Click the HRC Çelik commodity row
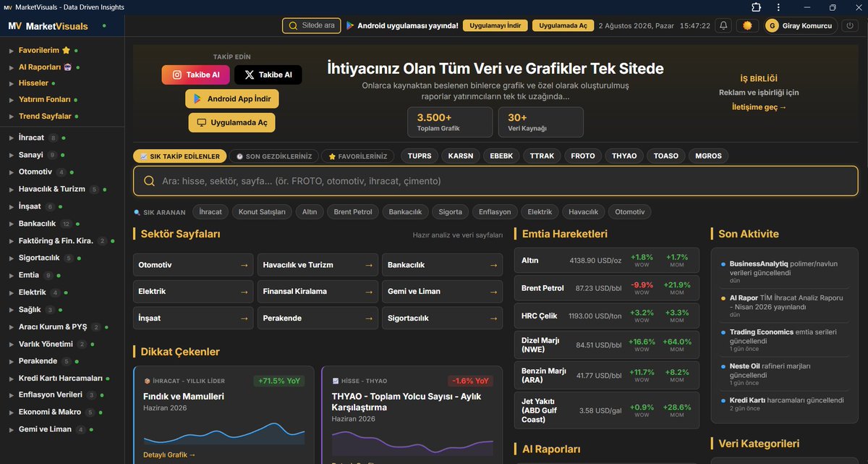The height and width of the screenshot is (464, 868). coord(606,316)
